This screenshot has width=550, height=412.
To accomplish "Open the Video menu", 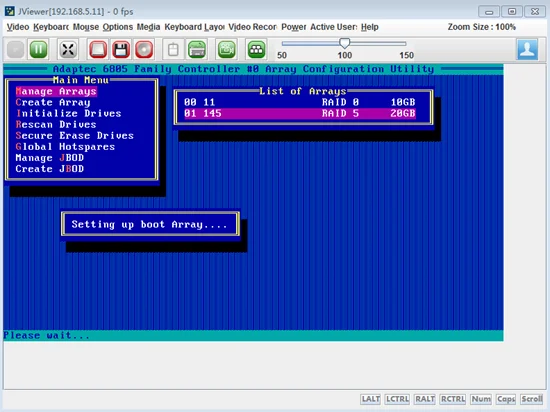I will 18,27.
